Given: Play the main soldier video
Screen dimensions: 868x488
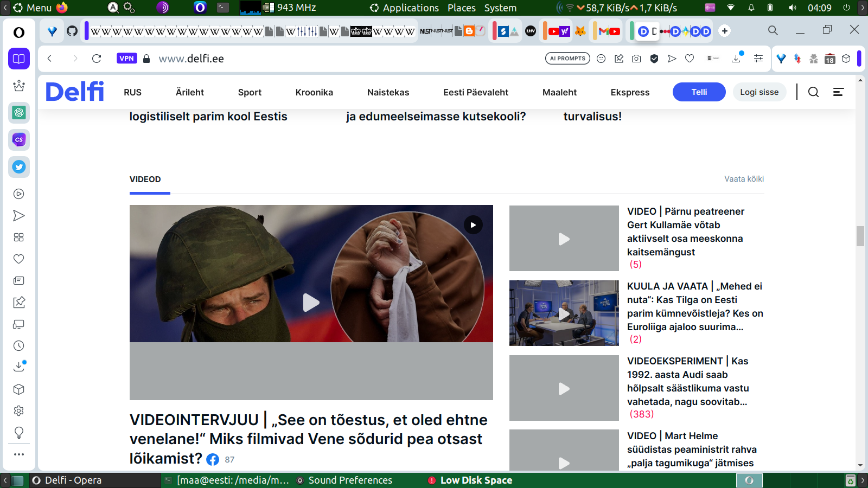Looking at the screenshot, I should [x=311, y=303].
